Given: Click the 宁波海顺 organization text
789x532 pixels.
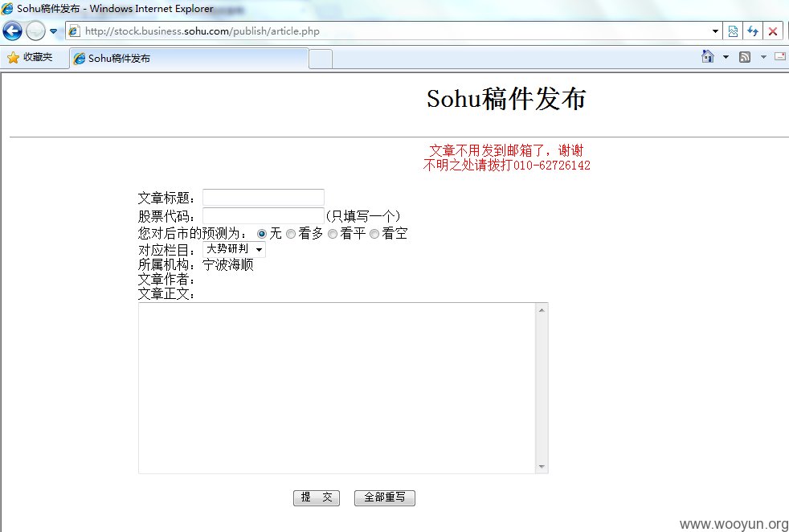Looking at the screenshot, I should pos(228,264).
